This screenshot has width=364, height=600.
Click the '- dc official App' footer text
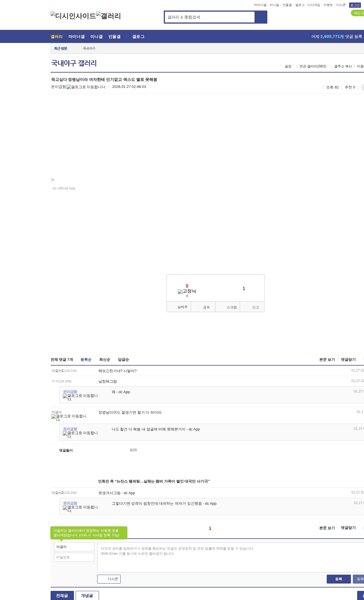(x=63, y=188)
